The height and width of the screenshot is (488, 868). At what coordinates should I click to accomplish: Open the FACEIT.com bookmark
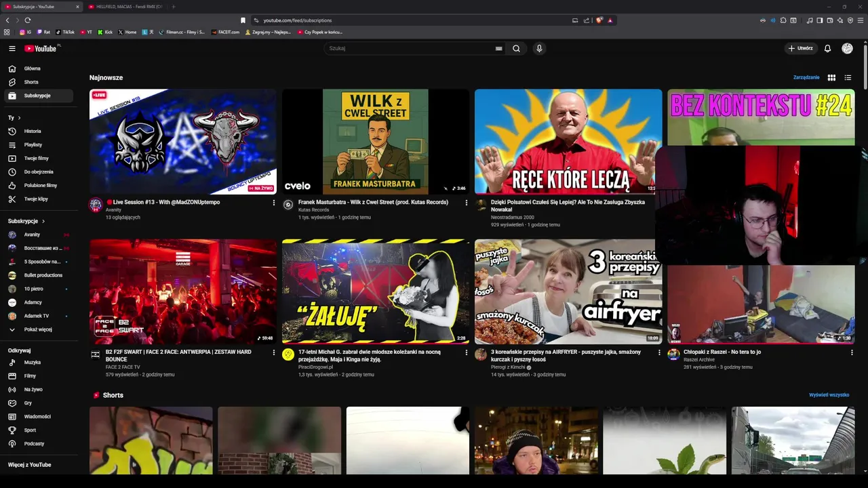tap(225, 32)
